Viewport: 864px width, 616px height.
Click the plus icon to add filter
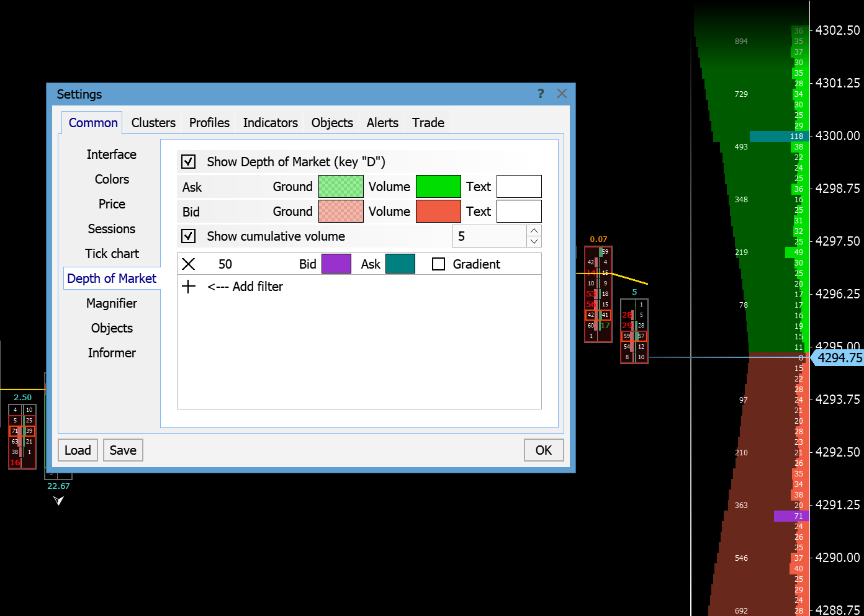pos(189,287)
